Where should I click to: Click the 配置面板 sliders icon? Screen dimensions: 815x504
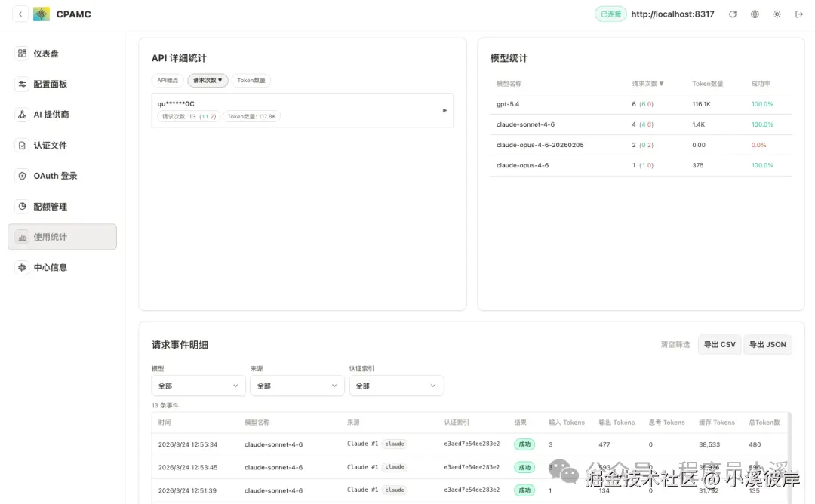tap(22, 84)
